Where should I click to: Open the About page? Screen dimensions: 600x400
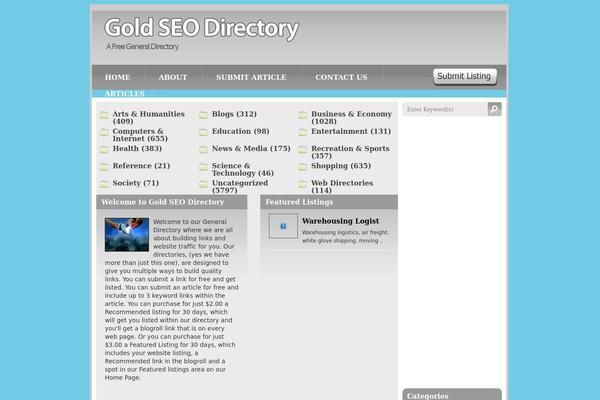pos(173,77)
